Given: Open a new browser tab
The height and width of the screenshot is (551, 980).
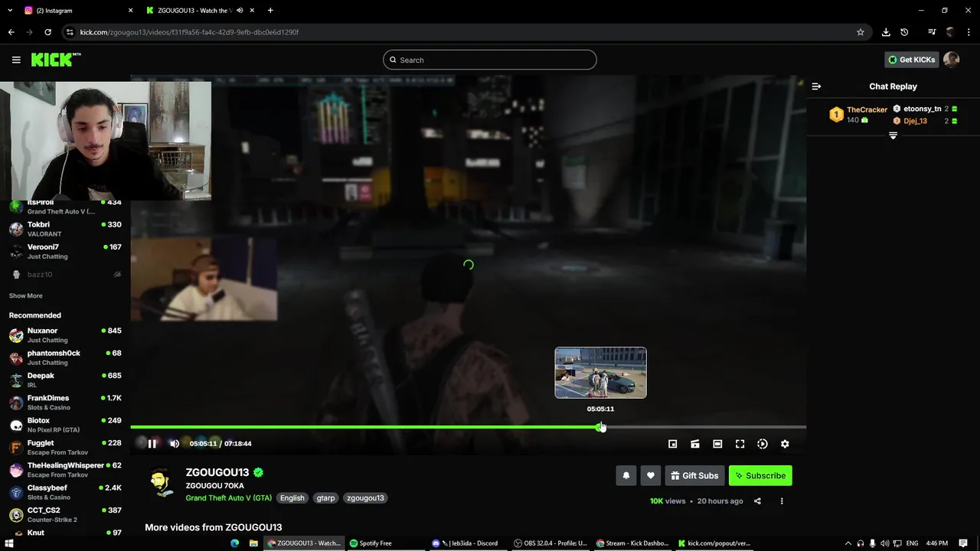Looking at the screenshot, I should 270,11.
